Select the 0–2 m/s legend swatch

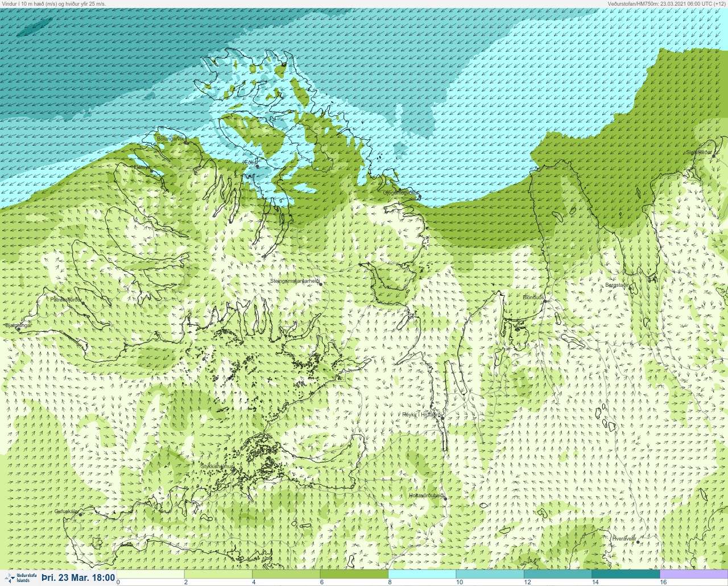[151, 574]
